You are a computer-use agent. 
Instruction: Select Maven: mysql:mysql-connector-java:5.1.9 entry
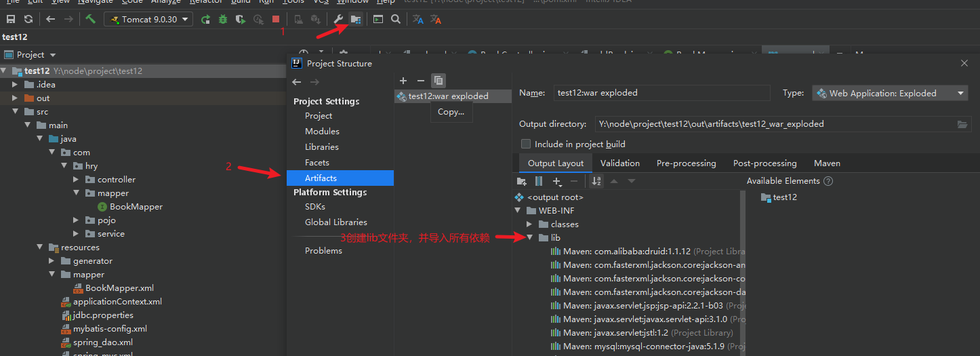point(647,347)
